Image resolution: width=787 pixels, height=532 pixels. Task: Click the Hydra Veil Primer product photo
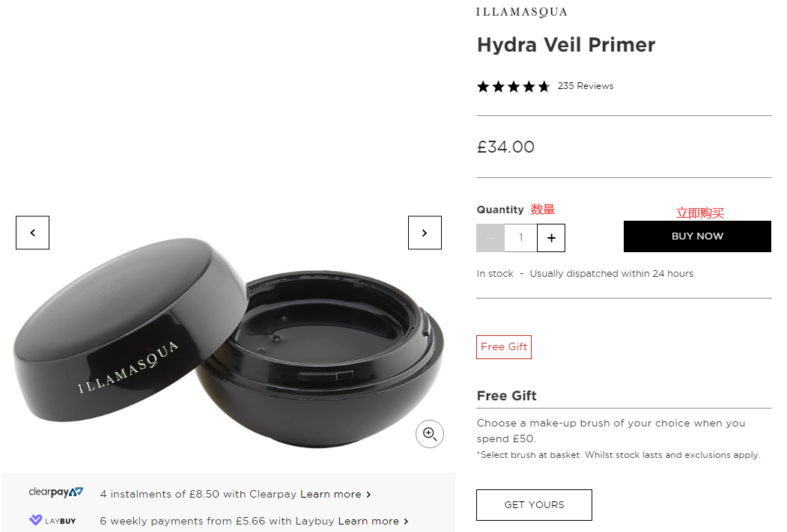[228, 343]
